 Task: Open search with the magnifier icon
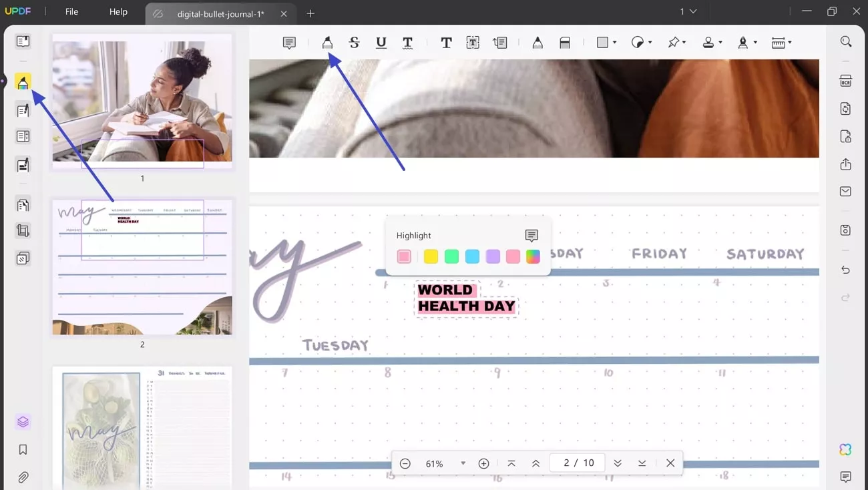point(845,41)
